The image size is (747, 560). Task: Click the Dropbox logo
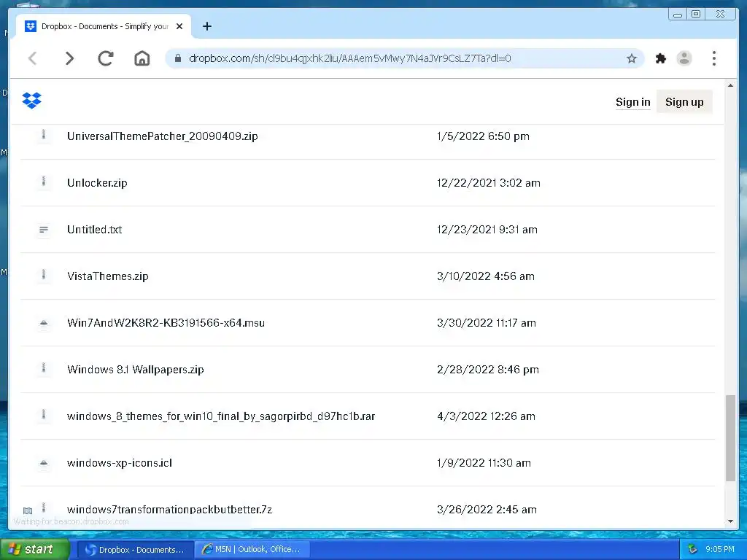click(x=32, y=101)
